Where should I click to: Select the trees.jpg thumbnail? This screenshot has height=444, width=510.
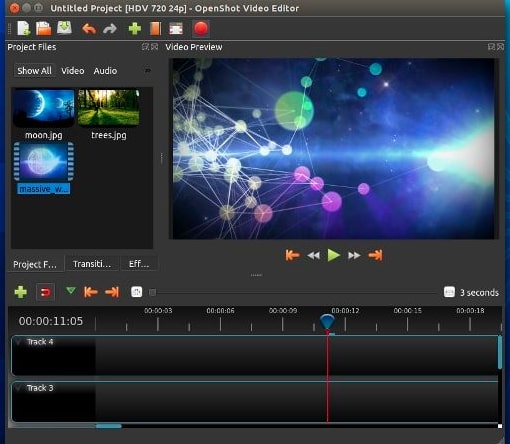tap(109, 107)
